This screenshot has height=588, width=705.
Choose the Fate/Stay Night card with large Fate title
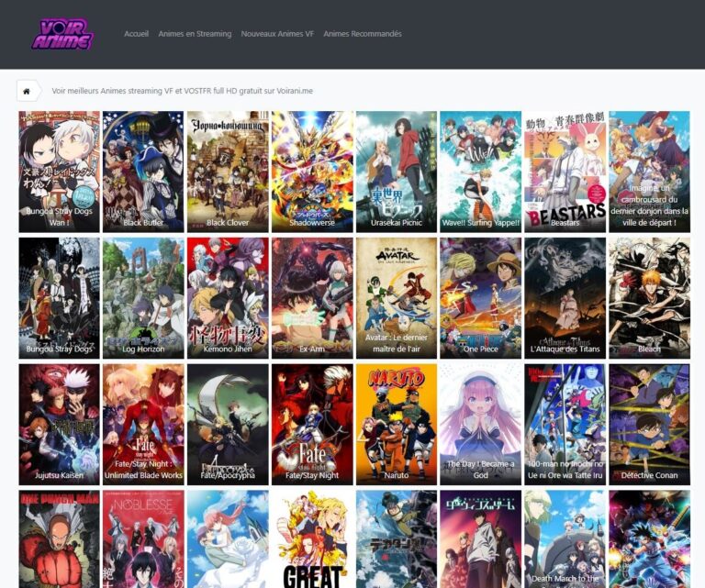point(312,425)
